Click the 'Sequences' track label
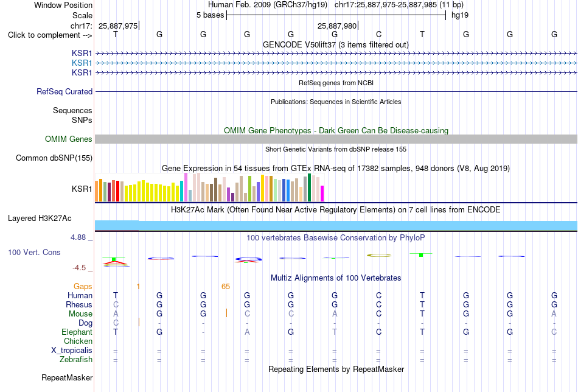 (x=72, y=110)
